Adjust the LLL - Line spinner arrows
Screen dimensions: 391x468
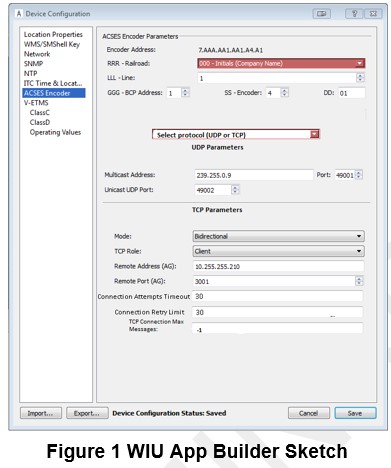360,78
